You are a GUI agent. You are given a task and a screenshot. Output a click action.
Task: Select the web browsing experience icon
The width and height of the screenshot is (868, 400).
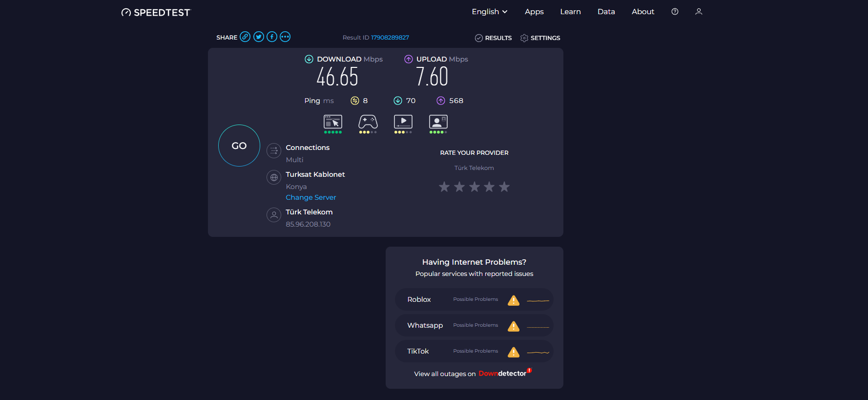coord(333,122)
